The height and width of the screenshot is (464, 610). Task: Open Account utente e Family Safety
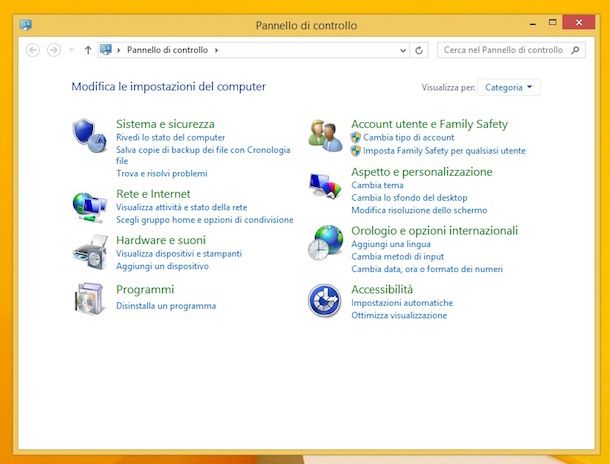click(429, 124)
